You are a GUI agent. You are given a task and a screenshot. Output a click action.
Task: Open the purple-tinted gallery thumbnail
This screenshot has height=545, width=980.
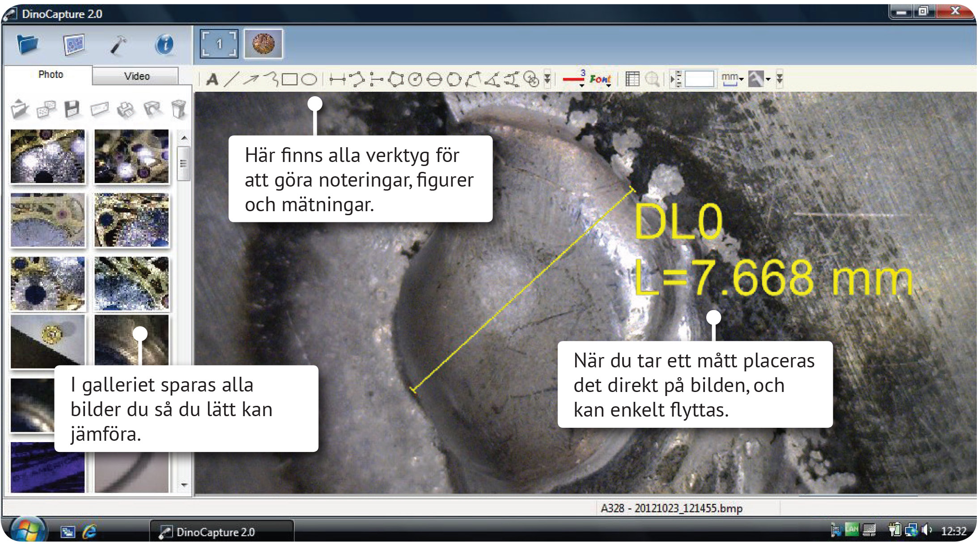[x=47, y=467]
